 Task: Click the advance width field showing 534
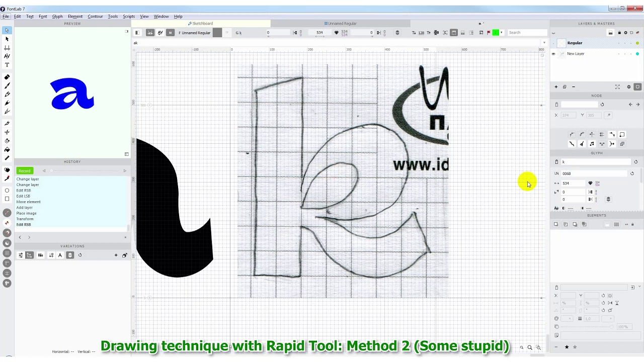(574, 184)
